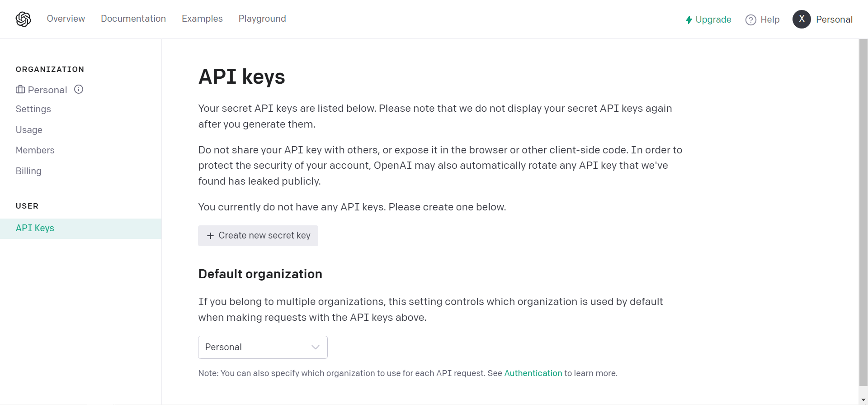Select Settings in the sidebar

pyautogui.click(x=33, y=109)
